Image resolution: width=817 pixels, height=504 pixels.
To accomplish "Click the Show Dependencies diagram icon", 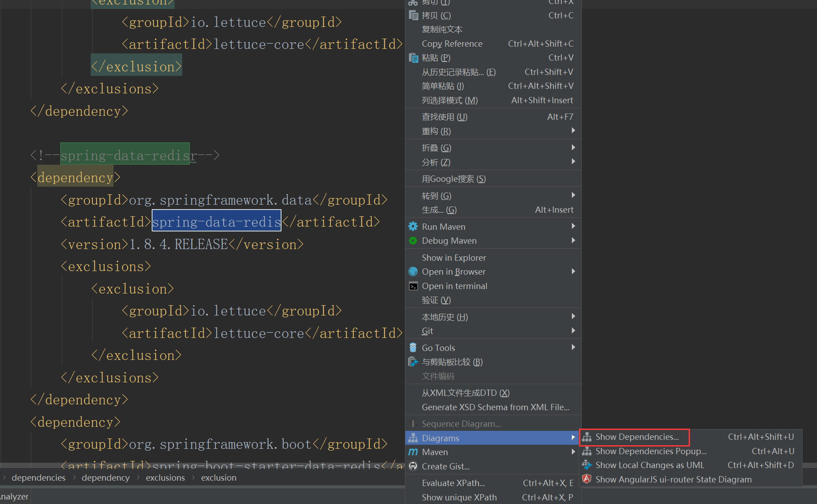I will click(587, 437).
